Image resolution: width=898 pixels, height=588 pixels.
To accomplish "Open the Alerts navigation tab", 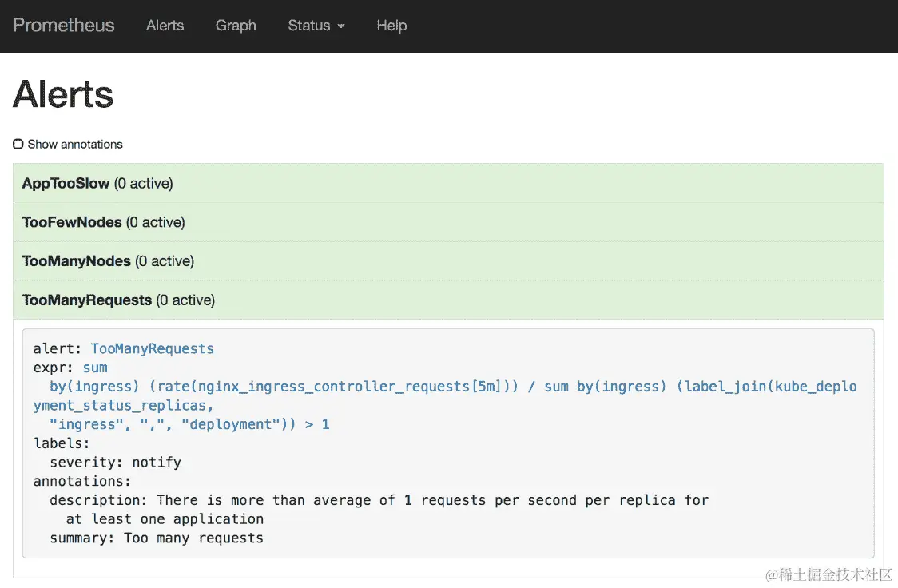I will 165,26.
